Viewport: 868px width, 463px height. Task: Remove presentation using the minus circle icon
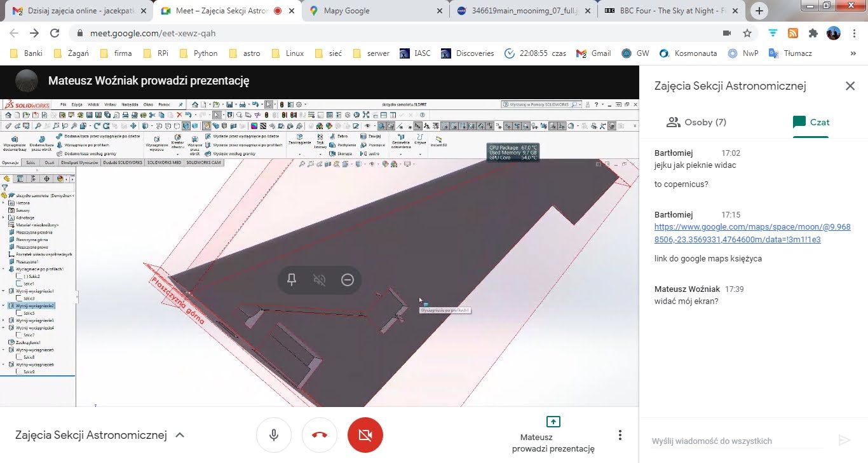point(348,280)
